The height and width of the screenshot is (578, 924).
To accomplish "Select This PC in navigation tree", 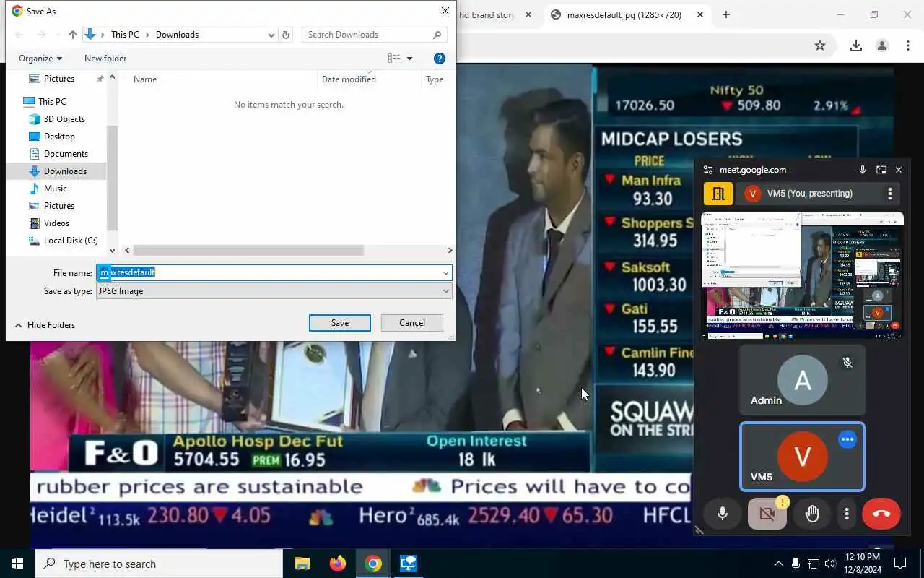I will pos(52,102).
